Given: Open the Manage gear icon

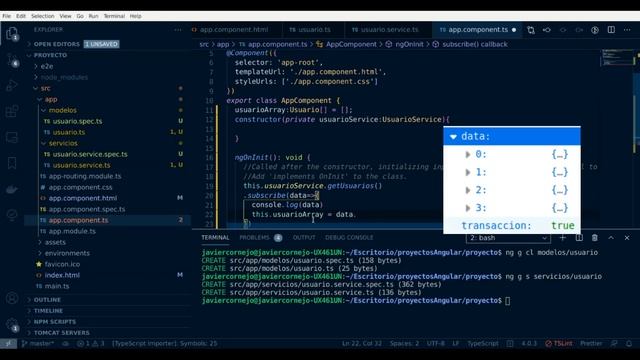Looking at the screenshot, I should click(x=12, y=324).
